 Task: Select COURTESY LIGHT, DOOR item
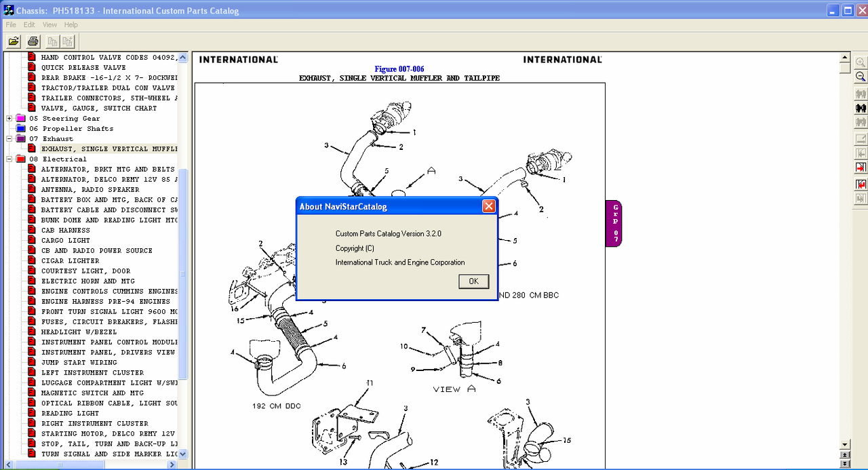tap(86, 271)
